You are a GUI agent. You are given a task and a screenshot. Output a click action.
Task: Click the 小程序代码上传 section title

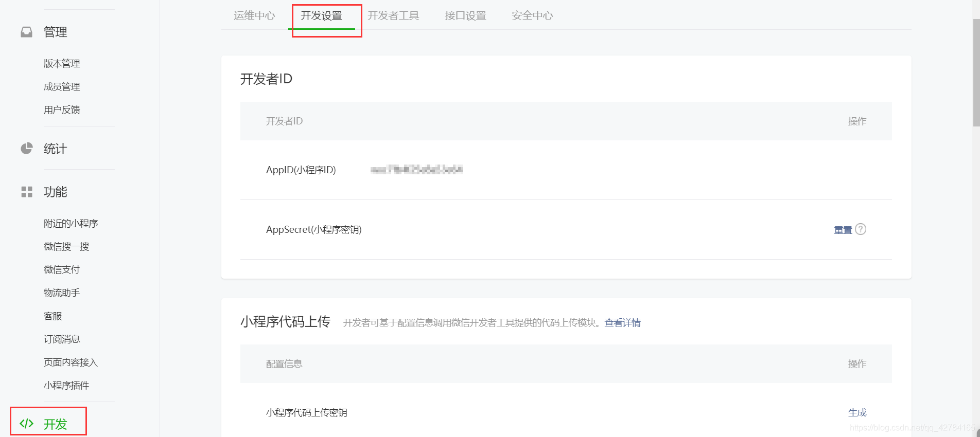click(x=285, y=322)
